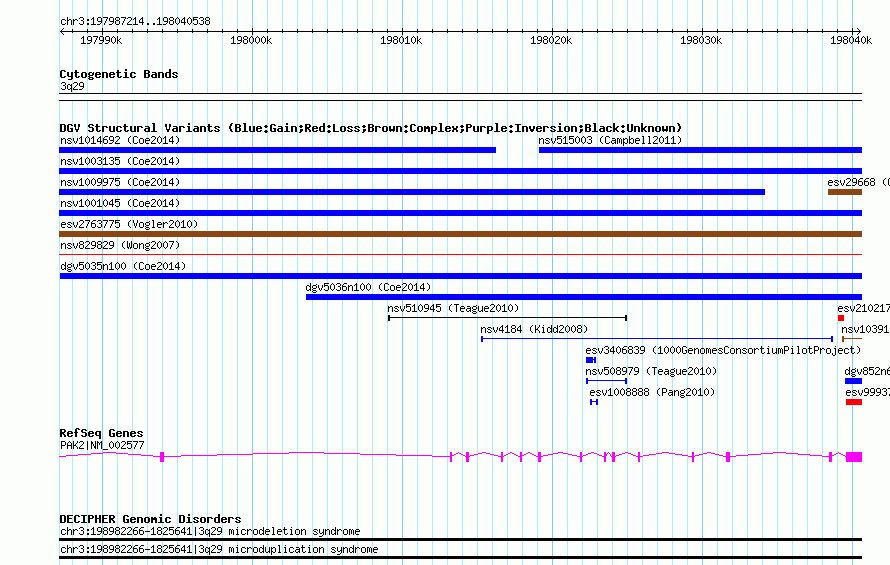Open the 3q29 microdeletion syndrome entry
Viewport: 890px width, 565px height.
210,531
